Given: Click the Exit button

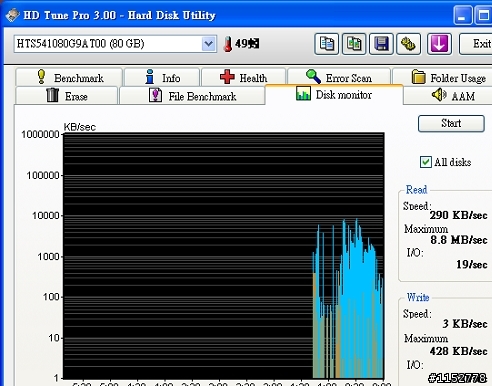Looking at the screenshot, I should point(477,44).
